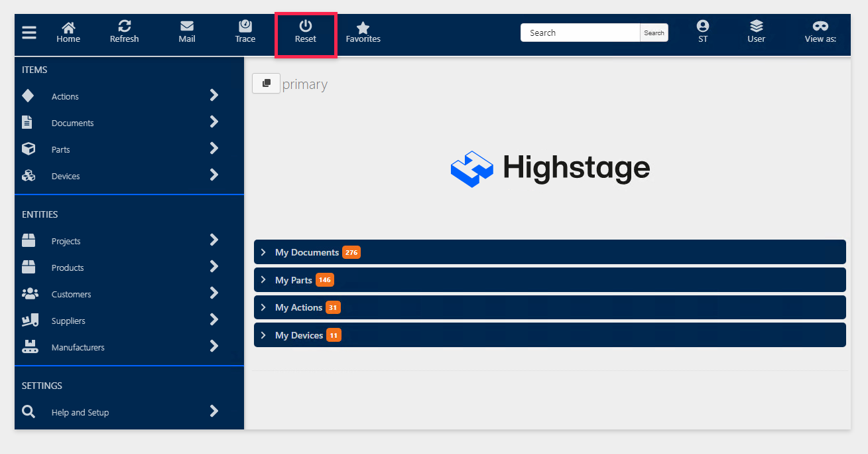This screenshot has width=868, height=454.
Task: Select Devices menu label in sidebar
Action: 66,177
